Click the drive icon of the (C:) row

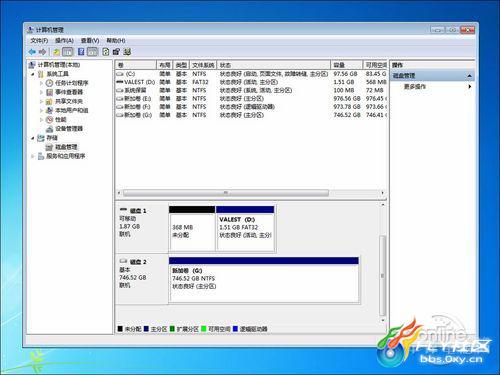tap(120, 74)
